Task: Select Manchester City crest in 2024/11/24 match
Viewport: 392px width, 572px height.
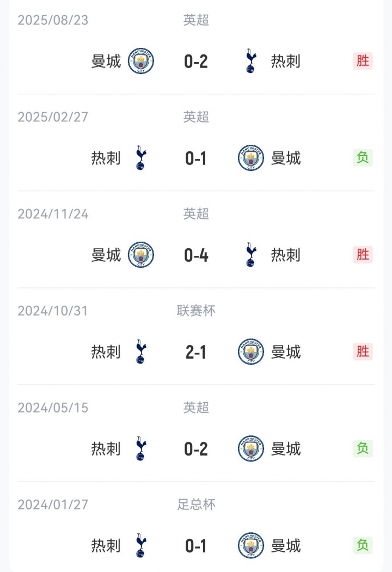Action: click(141, 255)
